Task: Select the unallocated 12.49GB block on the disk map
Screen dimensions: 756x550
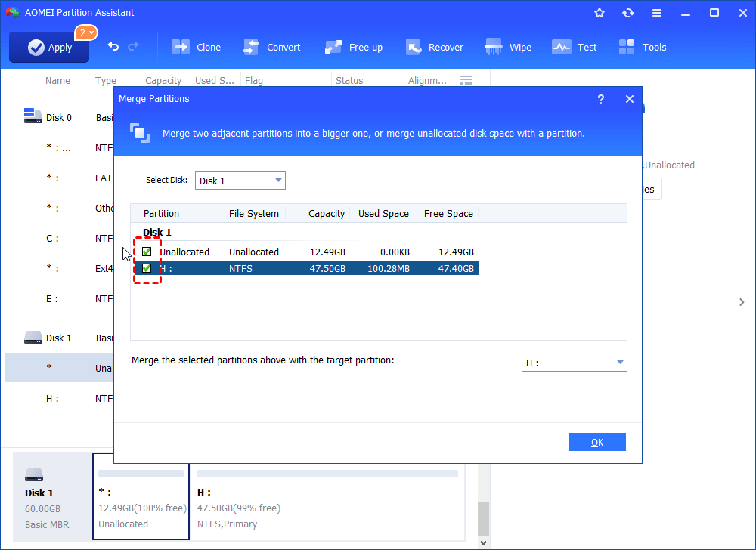Action: coord(141,497)
